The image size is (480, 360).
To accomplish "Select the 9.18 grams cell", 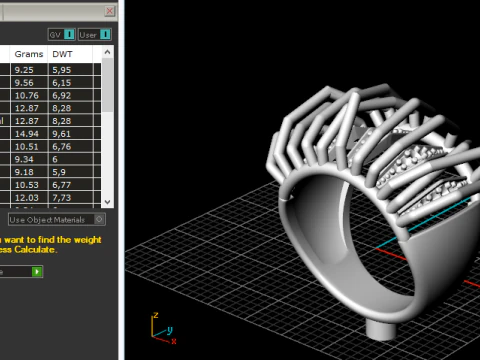I will click(29, 172).
